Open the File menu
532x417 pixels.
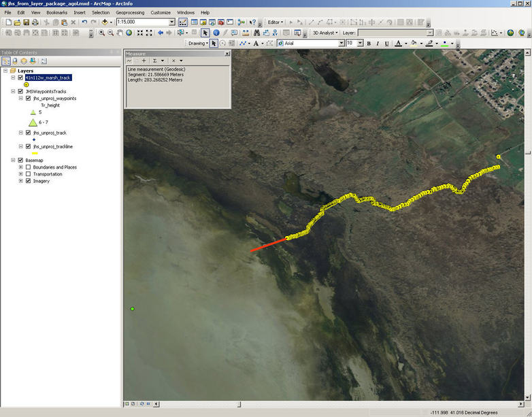[x=7, y=12]
